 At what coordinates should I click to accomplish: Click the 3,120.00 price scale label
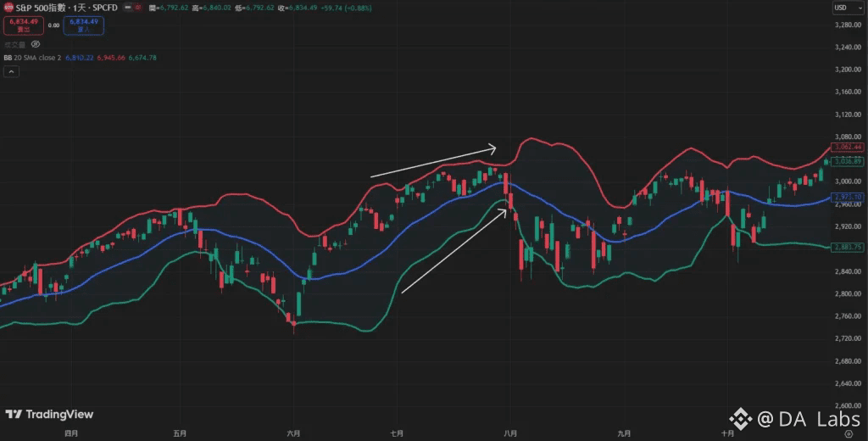click(x=849, y=114)
